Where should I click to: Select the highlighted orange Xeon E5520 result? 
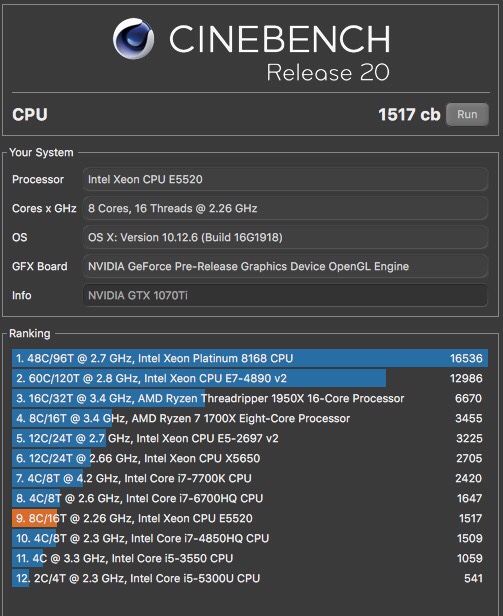tap(250, 519)
